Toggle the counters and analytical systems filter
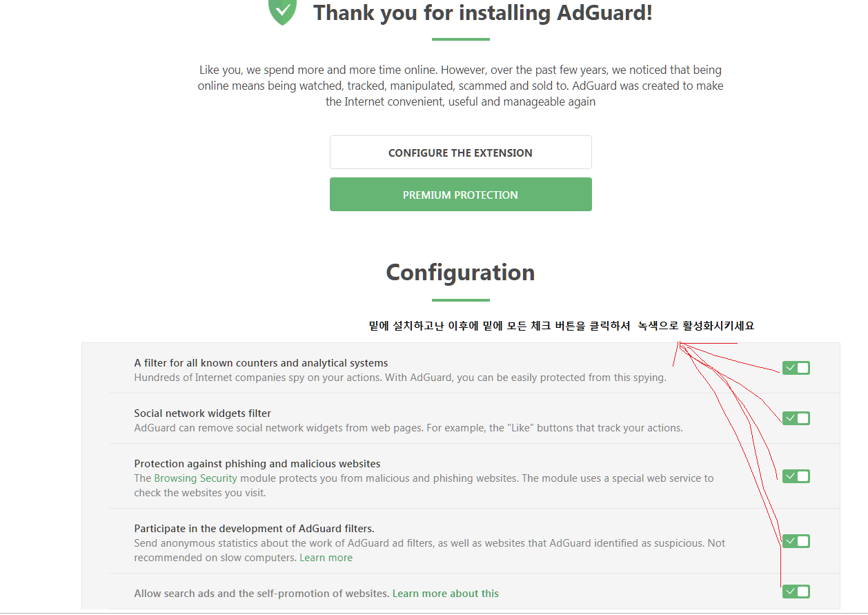 coord(796,368)
